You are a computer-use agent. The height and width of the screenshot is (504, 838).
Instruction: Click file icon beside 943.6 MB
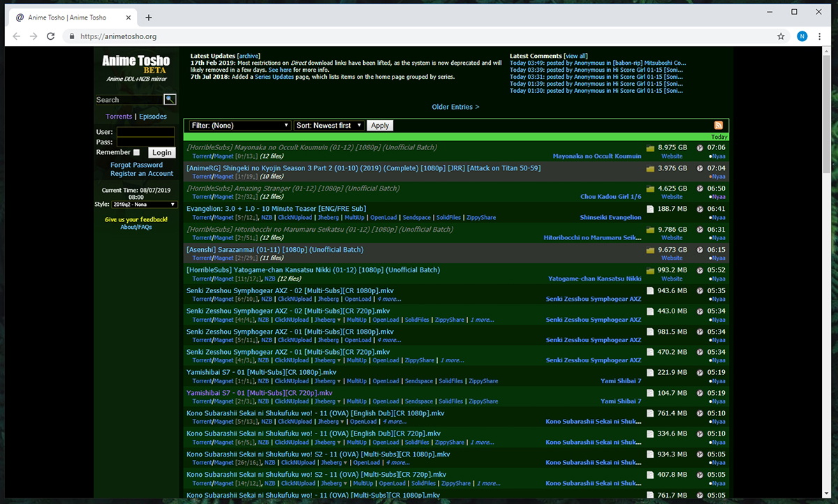tap(650, 290)
